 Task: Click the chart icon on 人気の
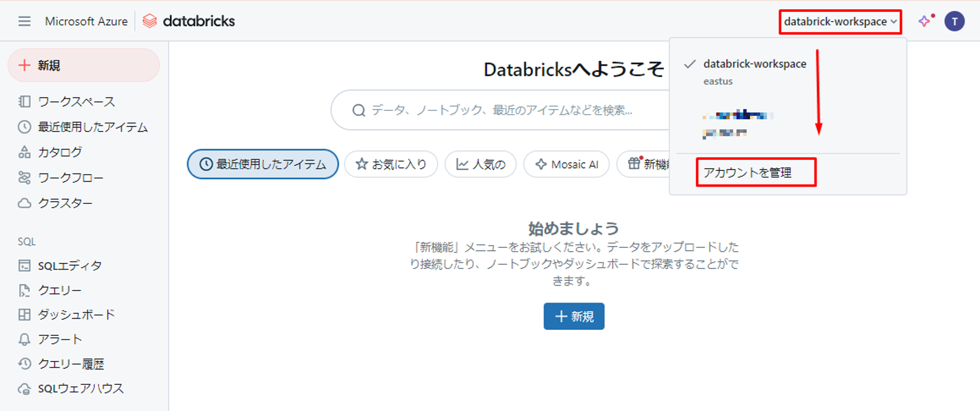point(462,164)
